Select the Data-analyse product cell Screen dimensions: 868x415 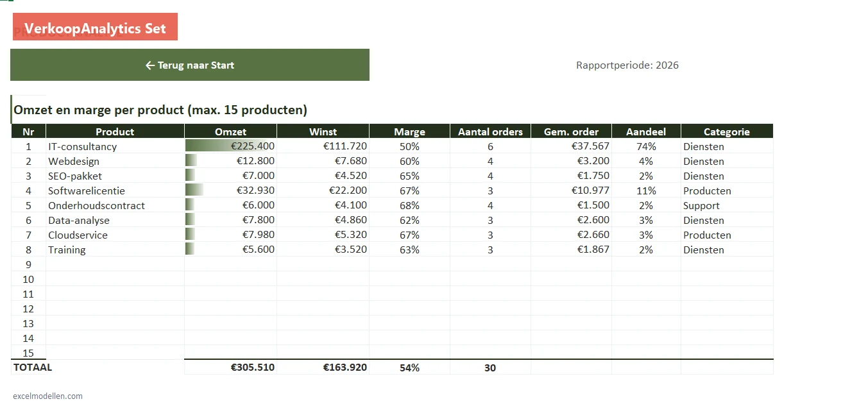115,220
